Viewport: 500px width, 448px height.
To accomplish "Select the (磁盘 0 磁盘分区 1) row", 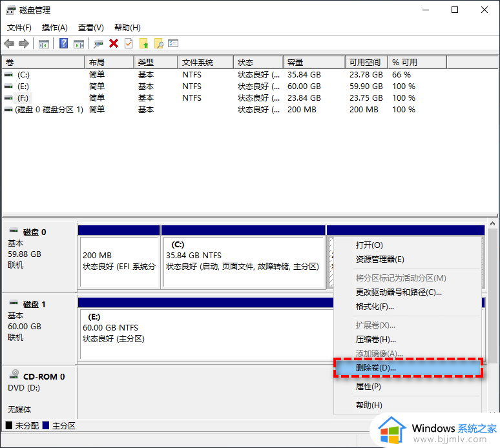I will pos(225,110).
